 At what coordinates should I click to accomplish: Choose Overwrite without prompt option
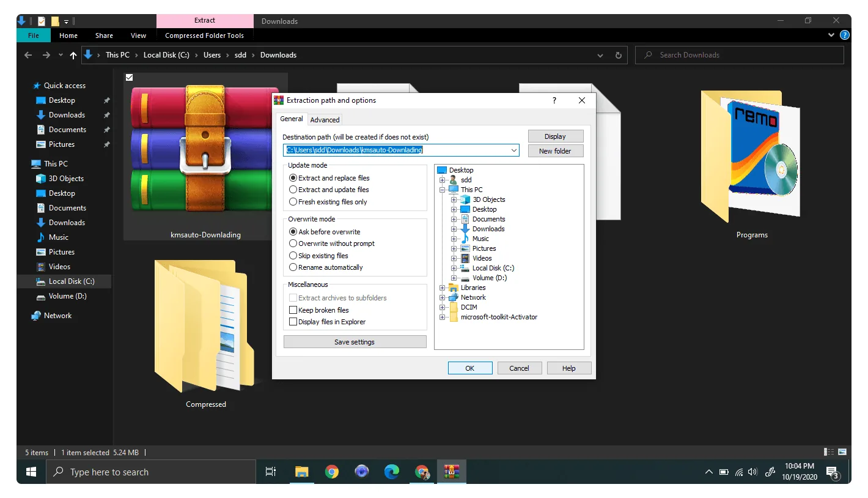click(332, 243)
